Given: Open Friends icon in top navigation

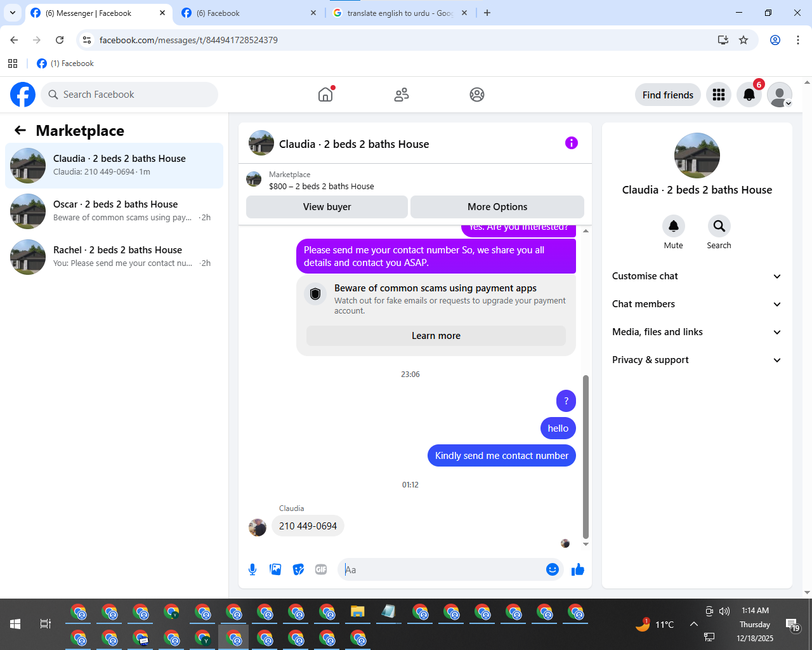Looking at the screenshot, I should [x=402, y=95].
